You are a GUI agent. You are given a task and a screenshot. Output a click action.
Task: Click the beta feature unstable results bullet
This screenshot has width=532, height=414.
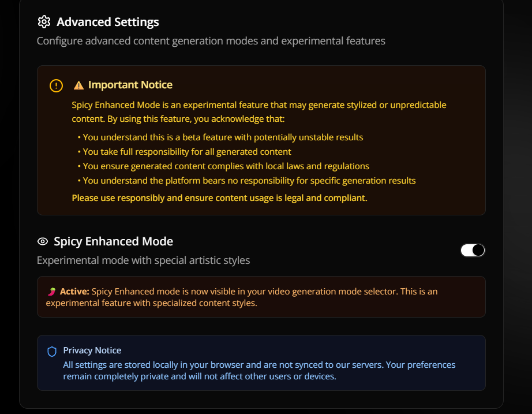point(220,137)
